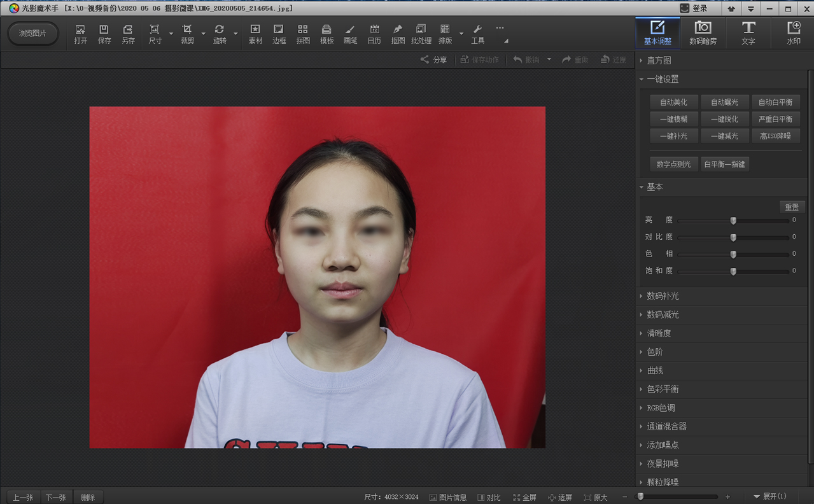Open the 裁剪 dropdown arrow
The height and width of the screenshot is (504, 814).
point(203,34)
